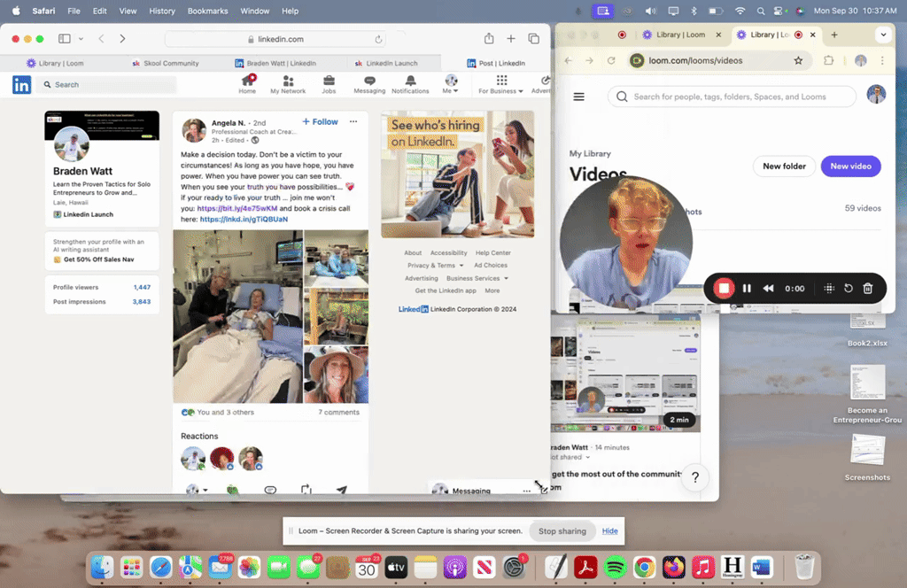Show Safari tab overview

tap(533, 39)
